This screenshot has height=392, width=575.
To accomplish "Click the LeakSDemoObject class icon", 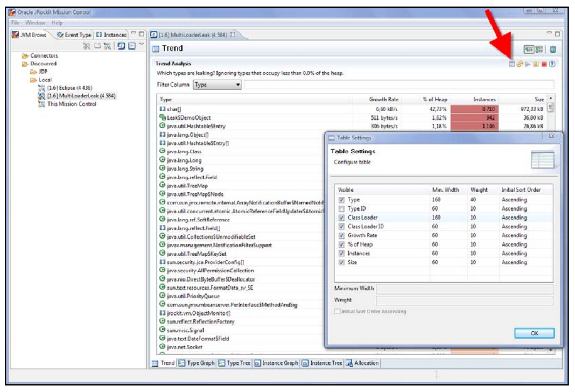I will click(x=163, y=117).
